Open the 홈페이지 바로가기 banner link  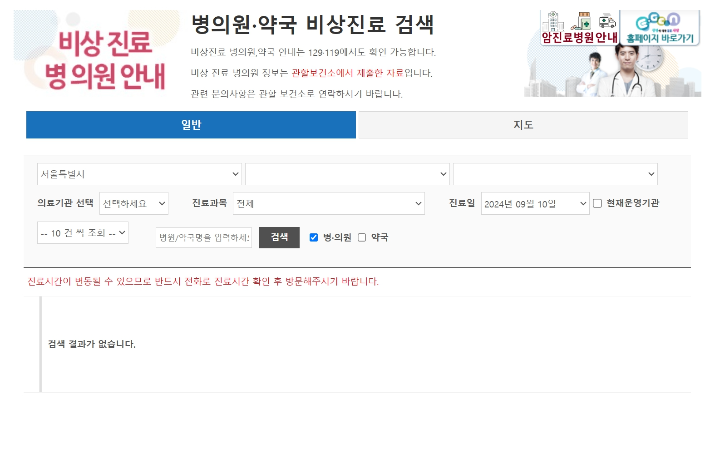[660, 28]
